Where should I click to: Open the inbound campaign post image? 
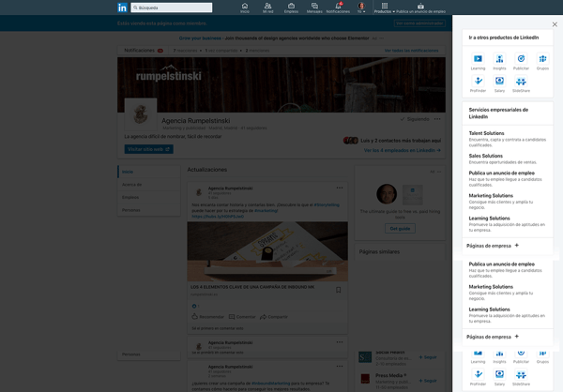tap(267, 251)
